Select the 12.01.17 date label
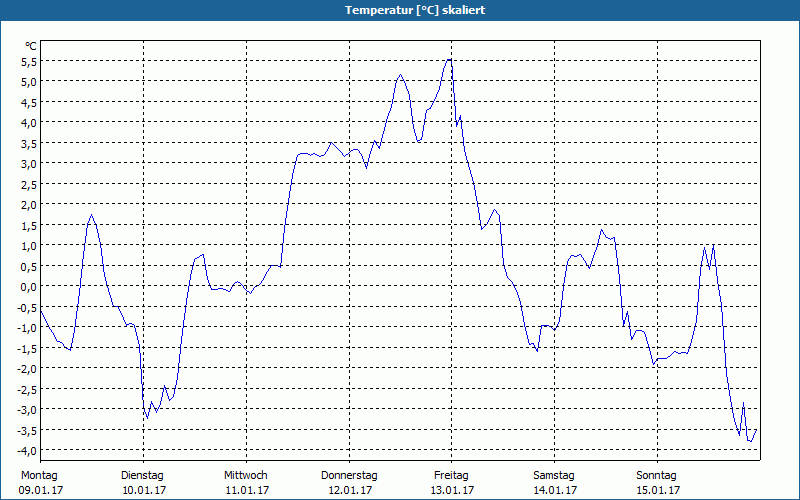The image size is (800, 500). tap(350, 490)
